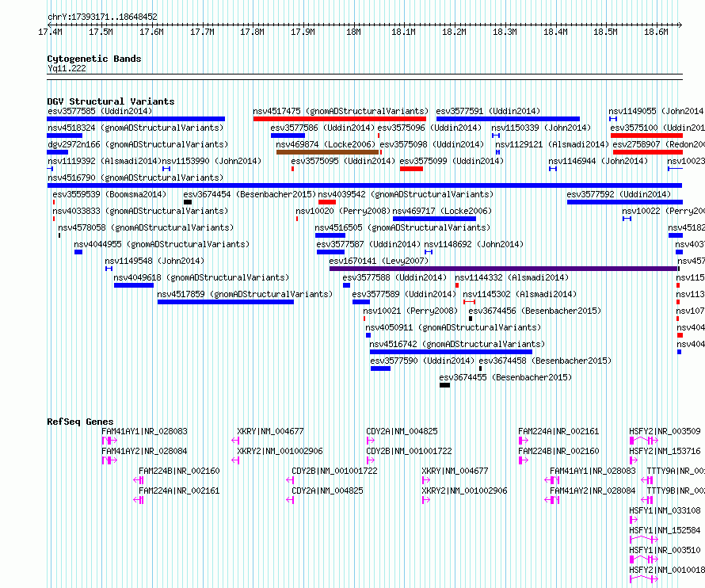Open nsv1144332 (Alsmadi2014) label
705x588 pixels.
tap(512, 277)
